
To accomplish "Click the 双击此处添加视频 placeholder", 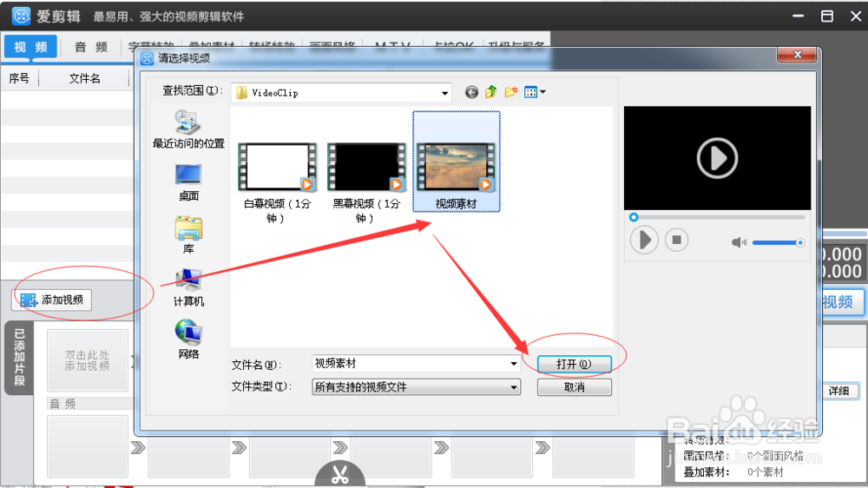I will pos(88,360).
